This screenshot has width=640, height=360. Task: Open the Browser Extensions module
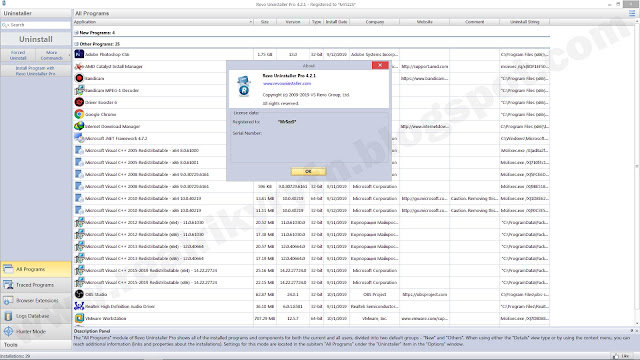(x=36, y=300)
